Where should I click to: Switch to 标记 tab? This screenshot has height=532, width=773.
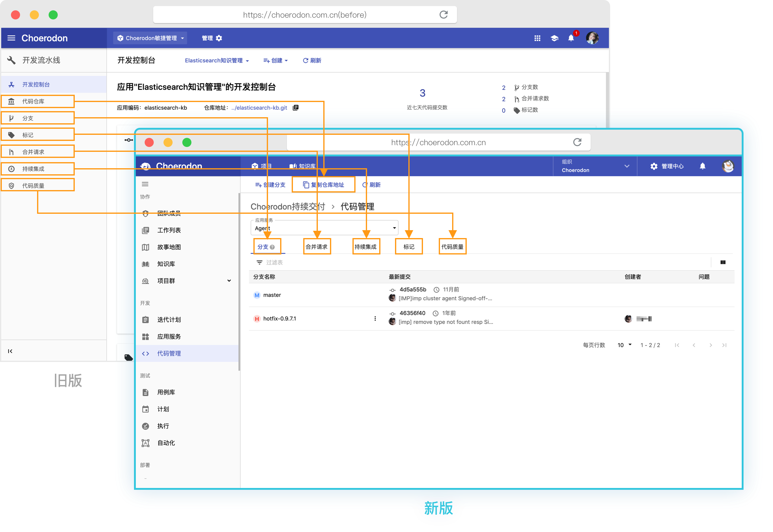tap(408, 247)
